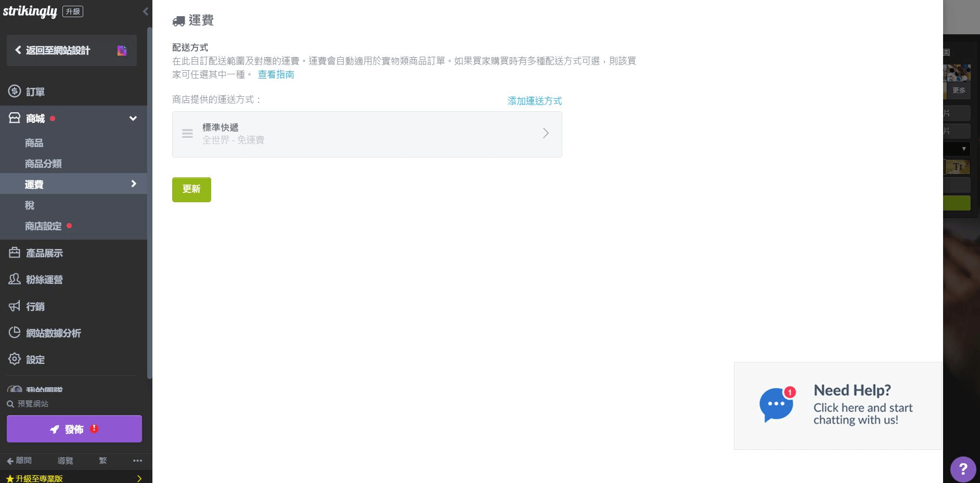Viewport: 980px width, 483px height.
Task: Click the settings gear icon in sidebar
Action: coord(15,359)
